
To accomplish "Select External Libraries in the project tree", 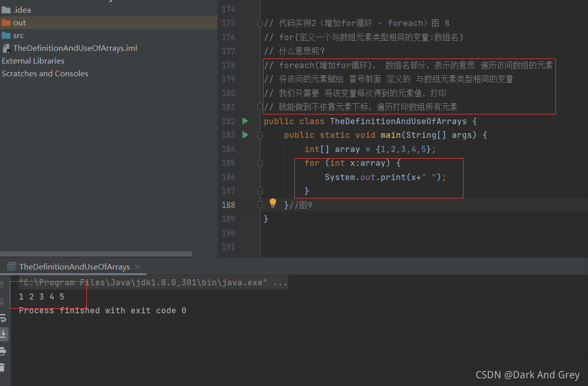I will click(33, 61).
